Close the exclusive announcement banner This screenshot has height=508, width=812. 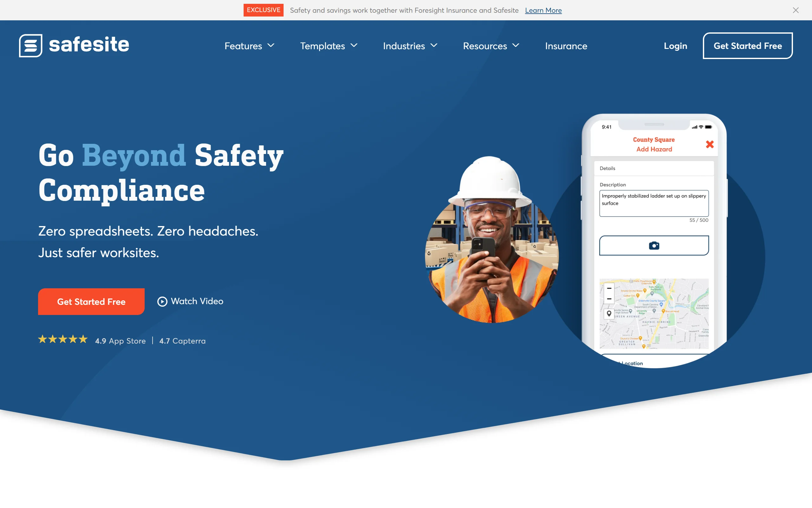coord(796,10)
